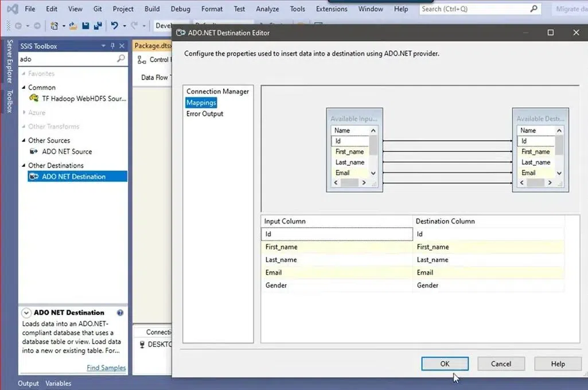
Task: Click OK to confirm mappings
Action: point(445,364)
